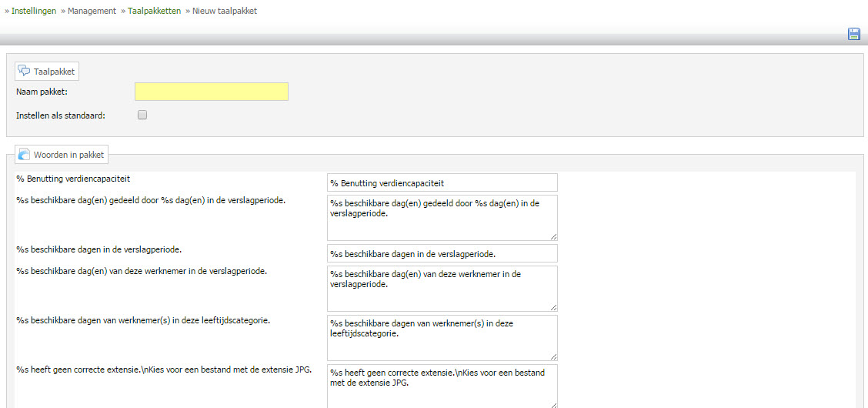Grab resize handle of 'gedeeld door' textarea
The width and height of the screenshot is (868, 408).
click(553, 237)
